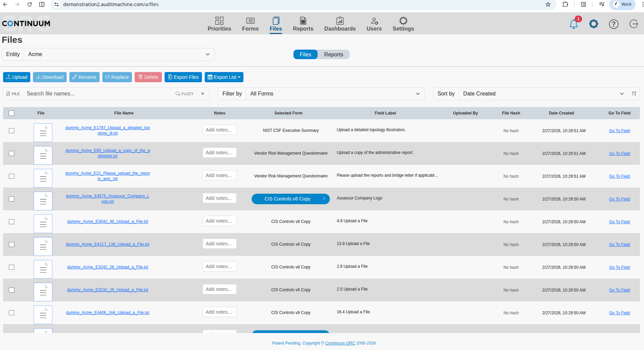The width and height of the screenshot is (644, 350).
Task: Clear the file search with X icon
Action: pyautogui.click(x=203, y=94)
